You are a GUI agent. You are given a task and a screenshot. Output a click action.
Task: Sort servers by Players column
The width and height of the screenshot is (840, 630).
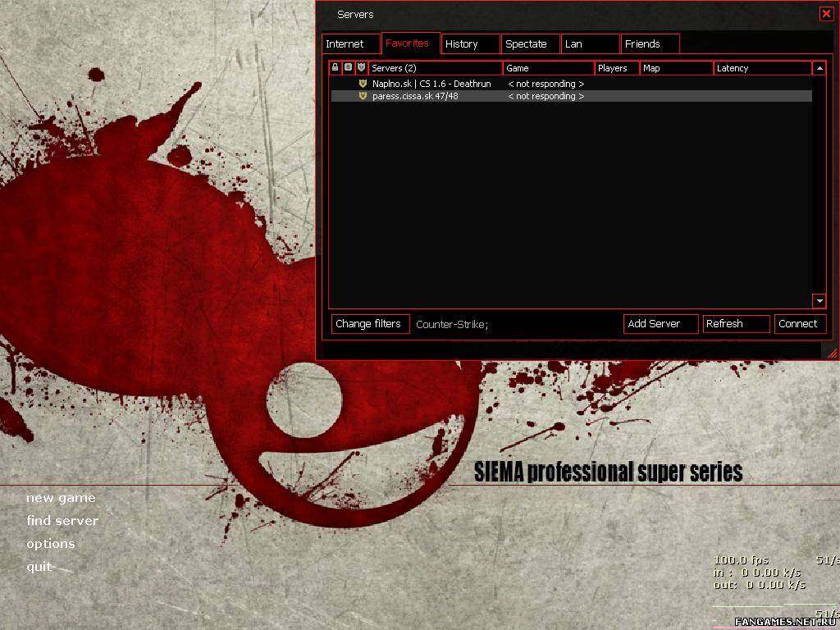click(618, 68)
